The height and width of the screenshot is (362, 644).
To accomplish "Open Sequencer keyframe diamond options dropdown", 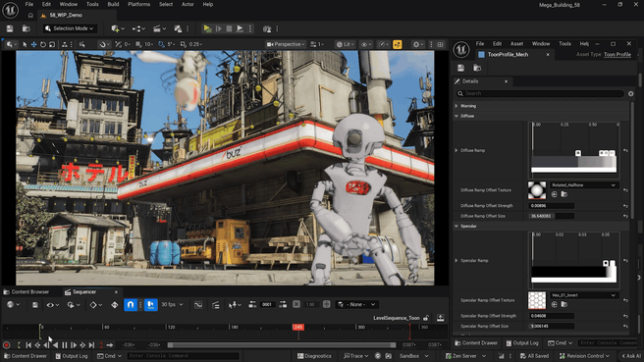I will [x=95, y=304].
